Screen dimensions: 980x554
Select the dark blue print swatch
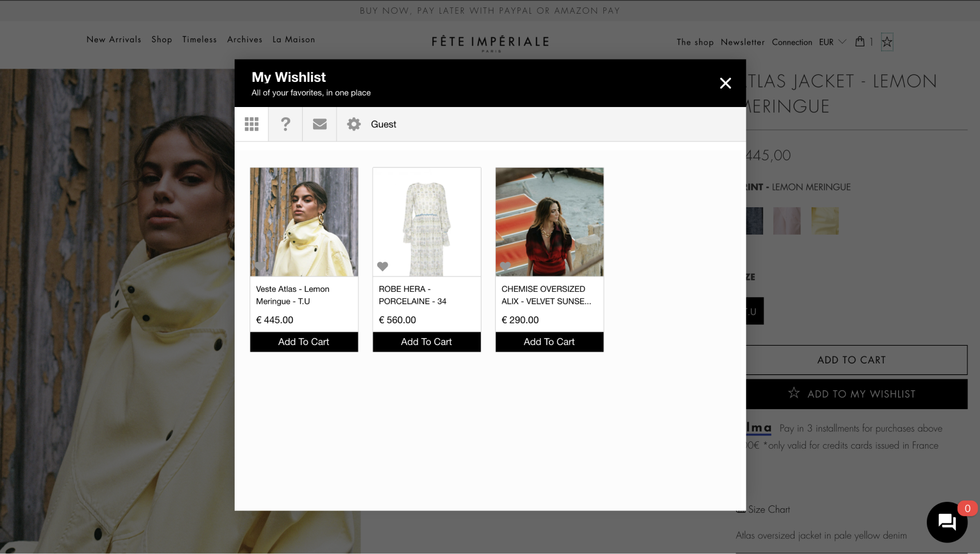tap(754, 221)
